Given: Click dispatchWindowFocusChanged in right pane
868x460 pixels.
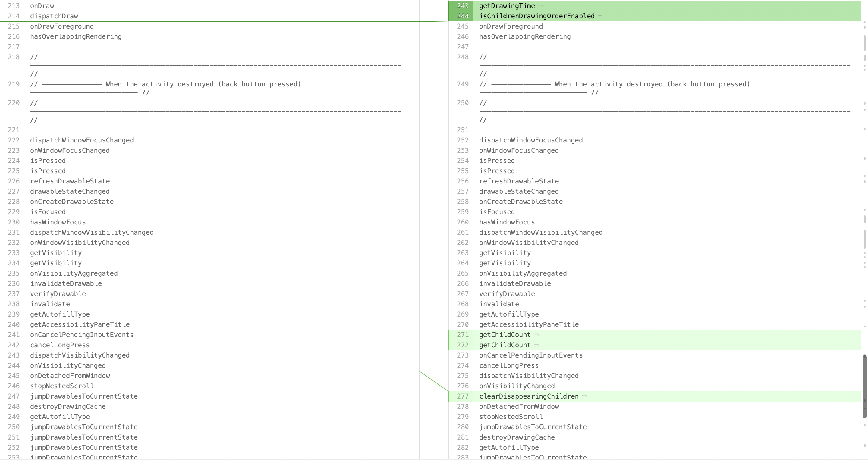Looking at the screenshot, I should (x=530, y=140).
